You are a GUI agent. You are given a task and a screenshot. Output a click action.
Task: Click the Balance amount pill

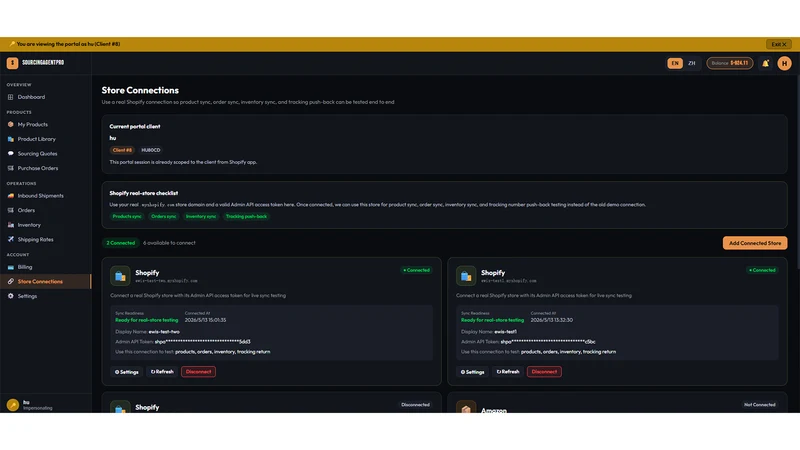(730, 63)
